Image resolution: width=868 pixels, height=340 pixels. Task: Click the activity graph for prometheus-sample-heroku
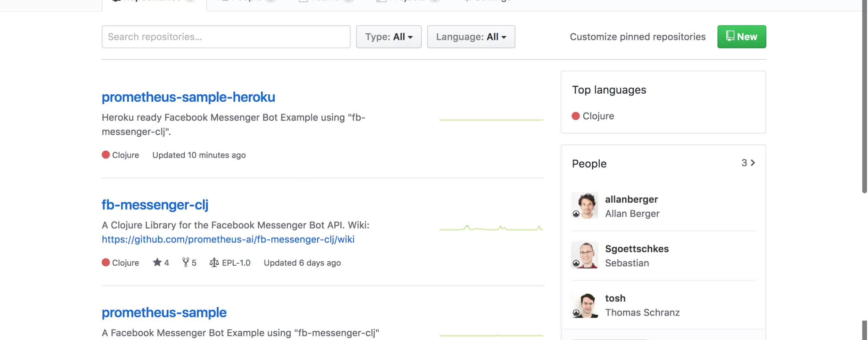(491, 120)
